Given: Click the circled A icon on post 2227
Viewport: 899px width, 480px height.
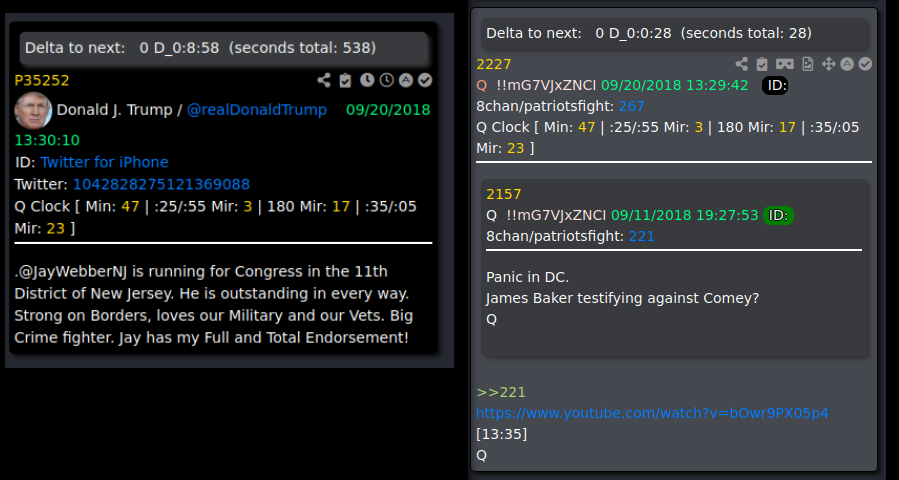Looking at the screenshot, I should pyautogui.click(x=847, y=64).
